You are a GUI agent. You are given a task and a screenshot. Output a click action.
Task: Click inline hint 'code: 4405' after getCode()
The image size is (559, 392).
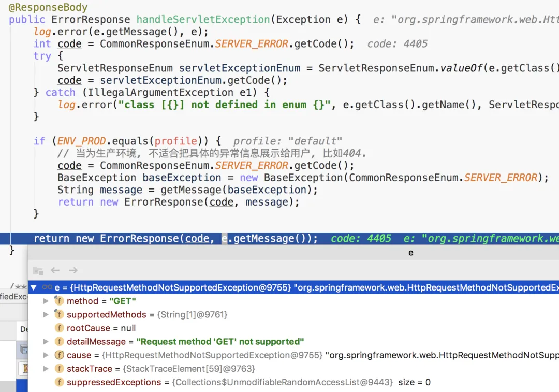point(397,44)
